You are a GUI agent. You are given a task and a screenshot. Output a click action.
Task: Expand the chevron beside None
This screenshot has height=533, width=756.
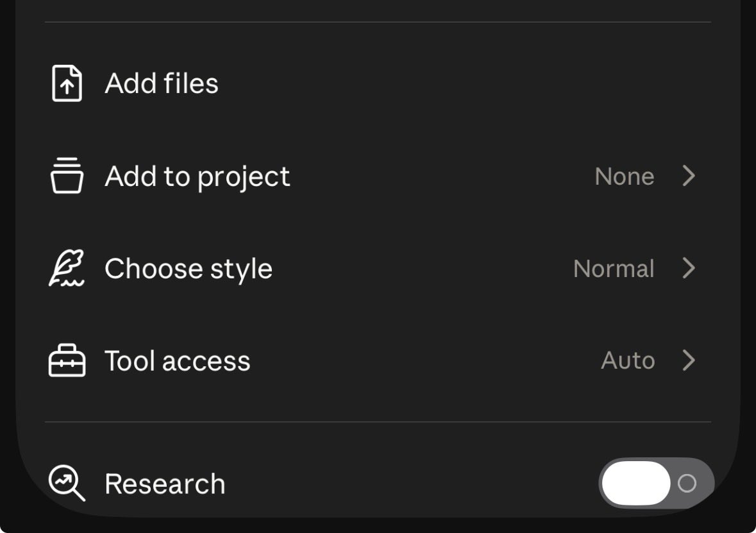[x=689, y=176]
